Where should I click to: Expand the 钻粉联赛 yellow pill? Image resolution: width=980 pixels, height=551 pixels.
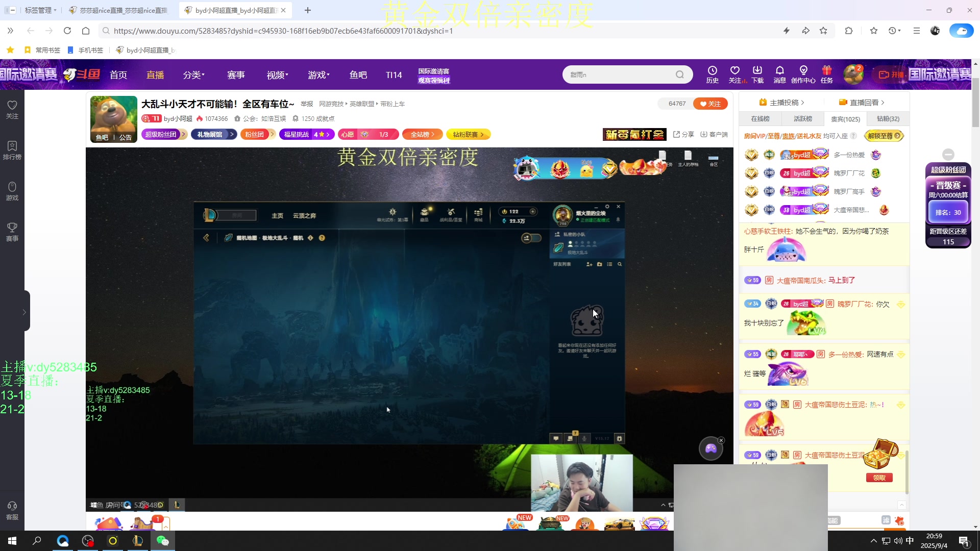click(468, 134)
